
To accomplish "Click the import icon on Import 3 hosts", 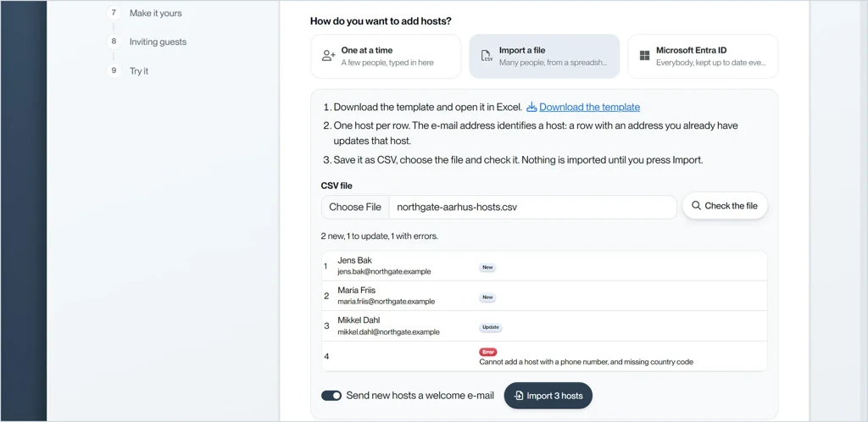I will [x=519, y=396].
